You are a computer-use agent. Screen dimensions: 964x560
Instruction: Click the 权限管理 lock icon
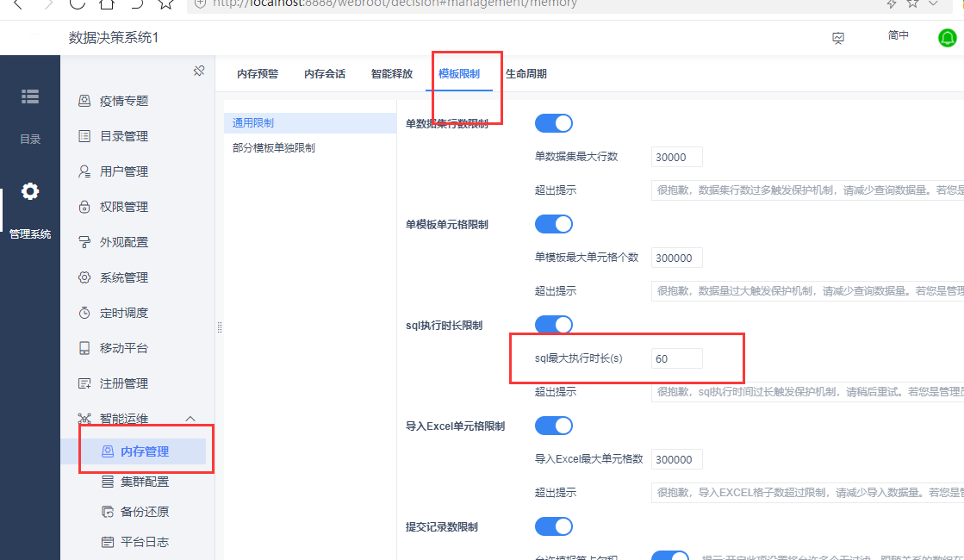pos(84,207)
